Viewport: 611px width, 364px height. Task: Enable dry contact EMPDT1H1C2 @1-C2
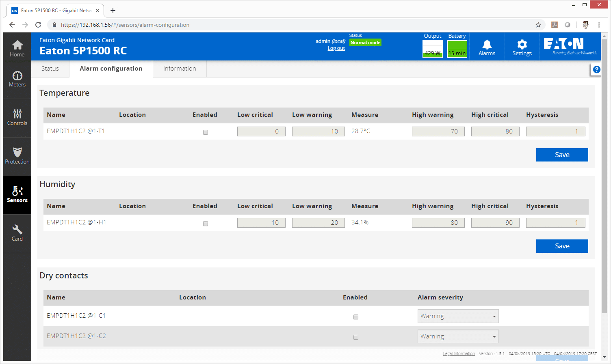[356, 337]
